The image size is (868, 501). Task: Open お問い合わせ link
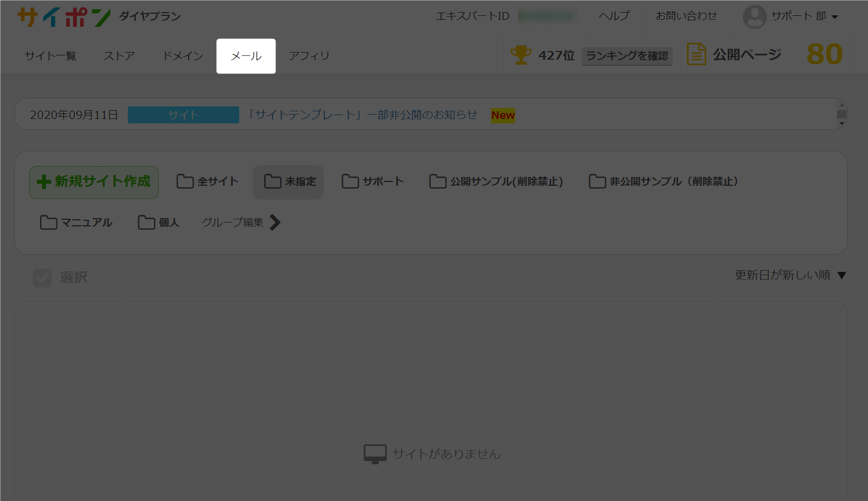tap(686, 16)
